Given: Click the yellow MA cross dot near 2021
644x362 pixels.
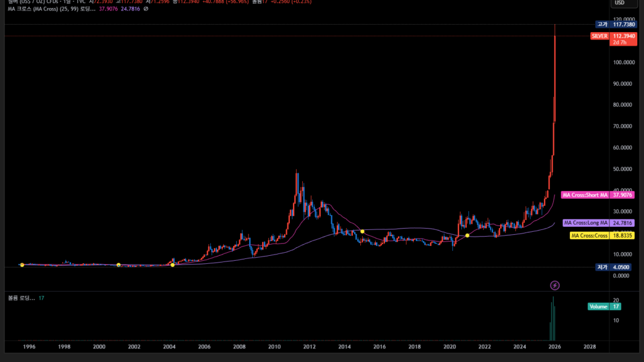Looking at the screenshot, I should [468, 236].
